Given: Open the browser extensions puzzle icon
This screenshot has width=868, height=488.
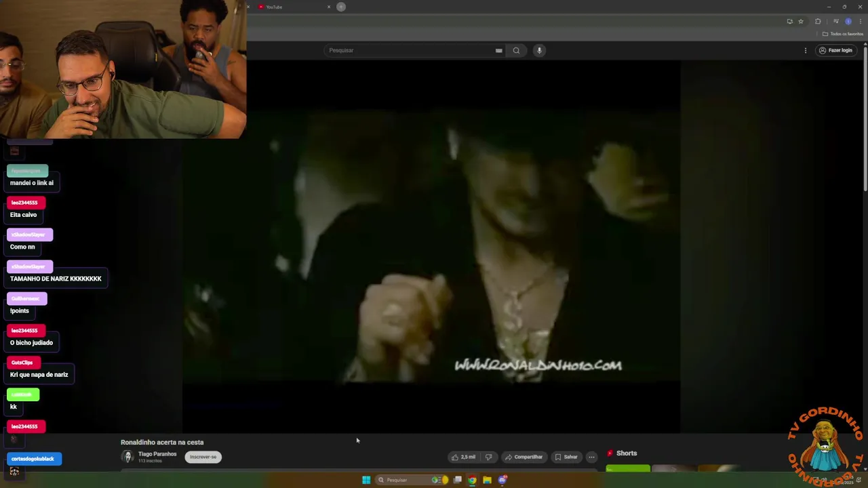Looking at the screenshot, I should tap(818, 21).
